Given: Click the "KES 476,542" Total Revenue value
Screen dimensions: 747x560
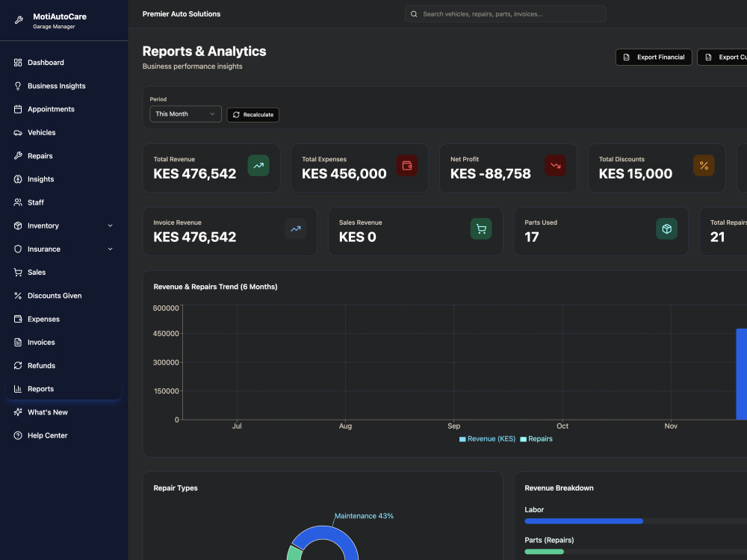Looking at the screenshot, I should coord(194,174).
